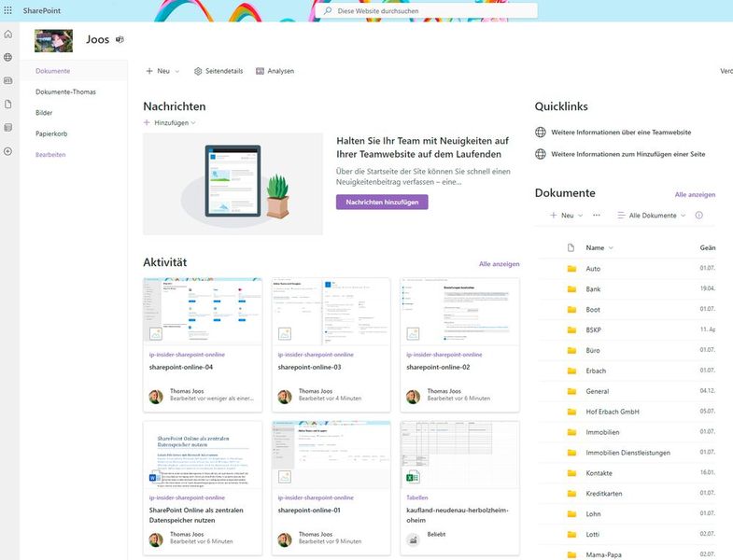Click Weitere Informationen zum Hinzufügen einer Seite
Screen dimensions: 733x560
(x=627, y=154)
